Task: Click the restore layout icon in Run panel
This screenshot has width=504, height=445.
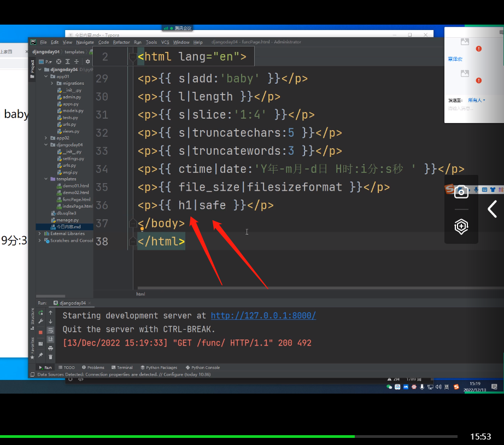Action: (40, 343)
